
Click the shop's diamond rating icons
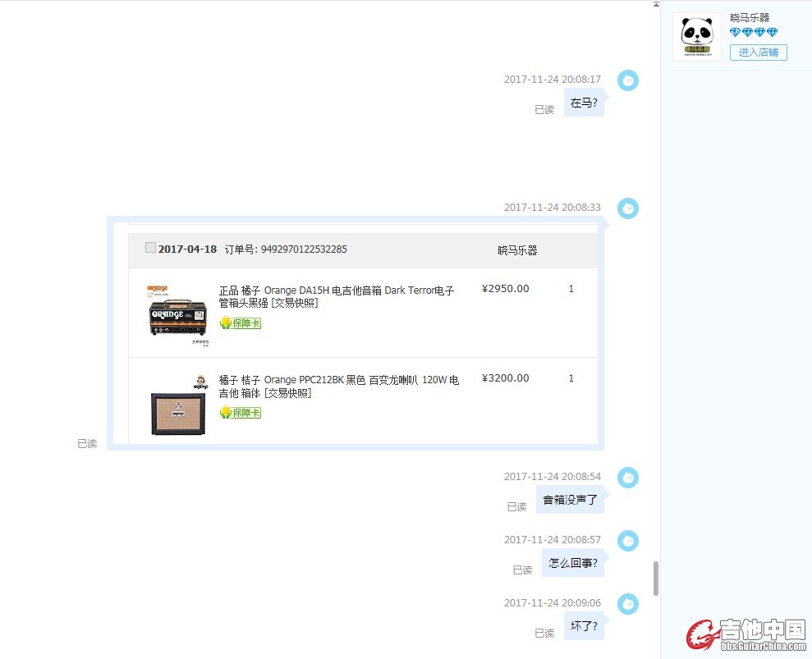(x=754, y=33)
